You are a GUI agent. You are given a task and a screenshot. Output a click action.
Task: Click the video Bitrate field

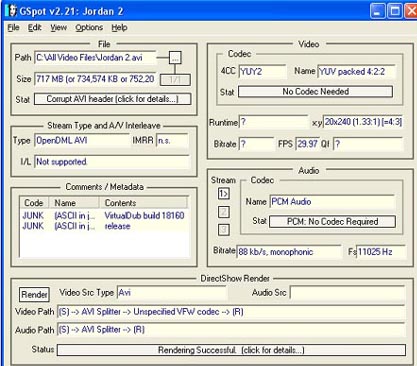(x=256, y=144)
